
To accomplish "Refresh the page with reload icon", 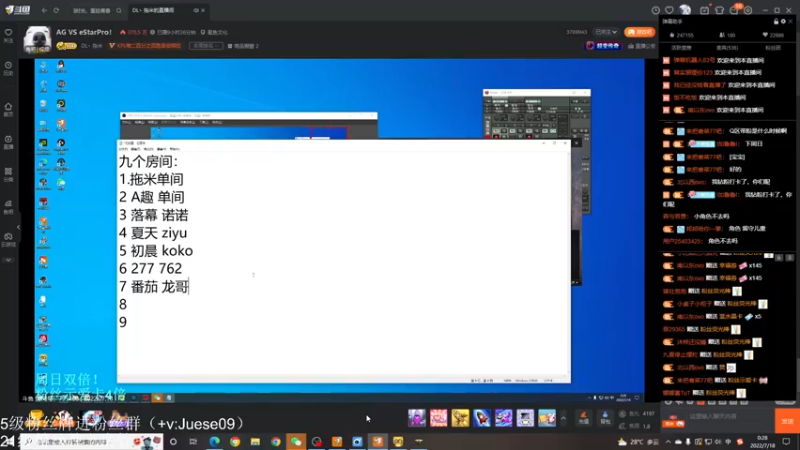I will [x=56, y=10].
